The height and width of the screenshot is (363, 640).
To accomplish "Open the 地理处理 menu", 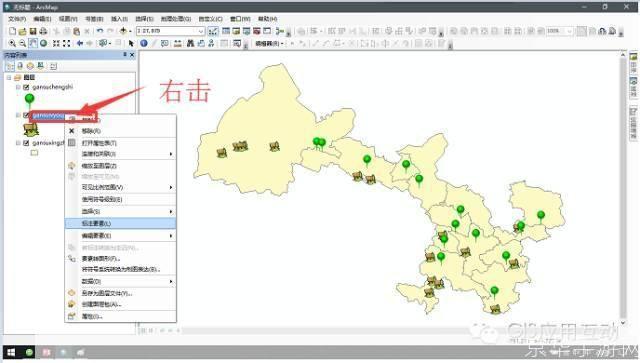I will [176, 19].
